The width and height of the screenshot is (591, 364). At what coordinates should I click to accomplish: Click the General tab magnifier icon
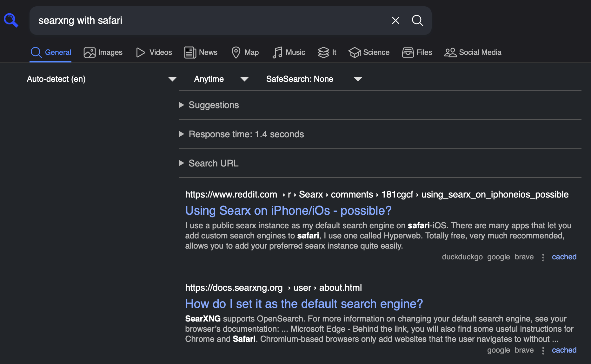click(36, 52)
